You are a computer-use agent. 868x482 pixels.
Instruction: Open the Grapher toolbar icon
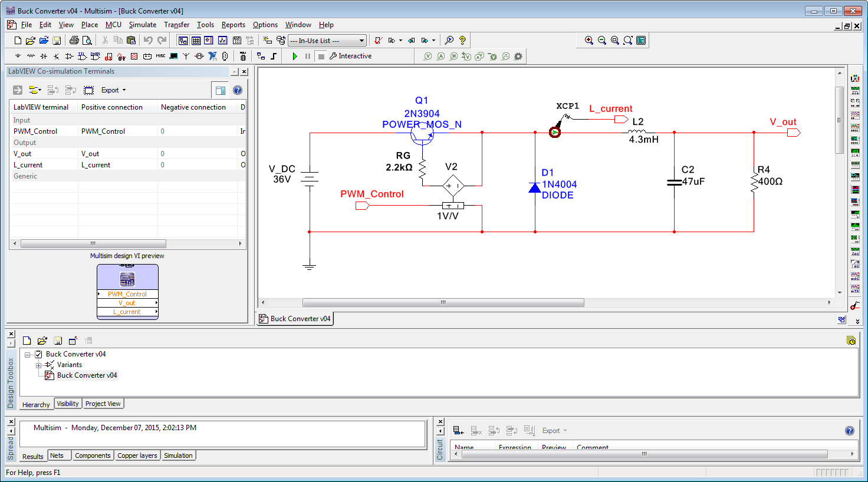[222, 41]
